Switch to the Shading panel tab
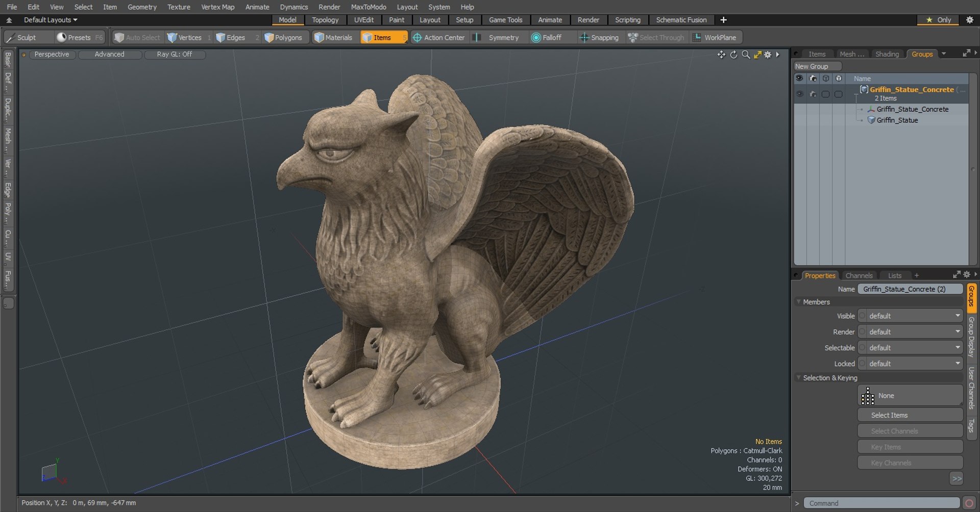This screenshot has height=512, width=980. 887,54
